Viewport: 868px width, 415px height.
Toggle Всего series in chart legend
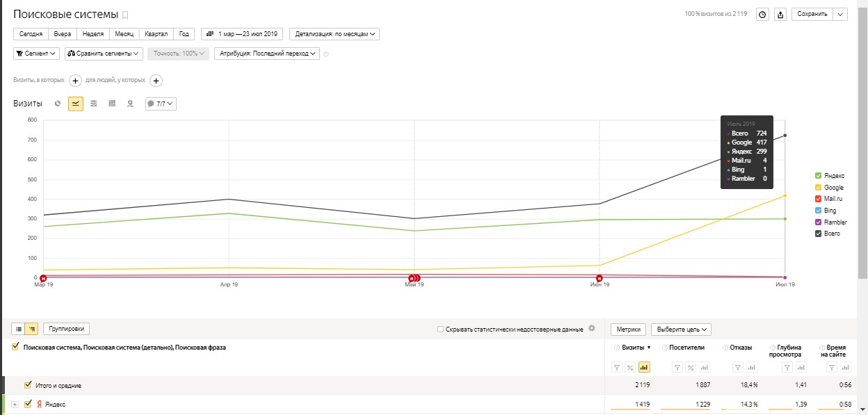tap(818, 234)
